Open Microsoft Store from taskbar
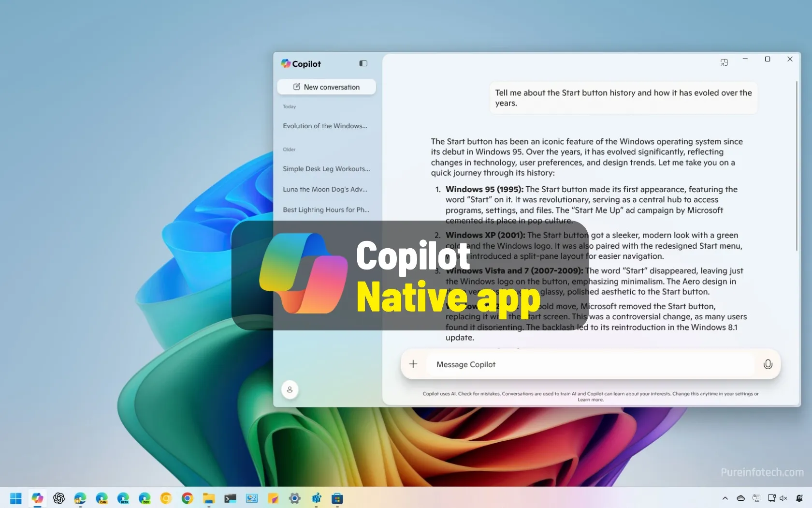Screen dimensions: 812x508 pos(337,498)
